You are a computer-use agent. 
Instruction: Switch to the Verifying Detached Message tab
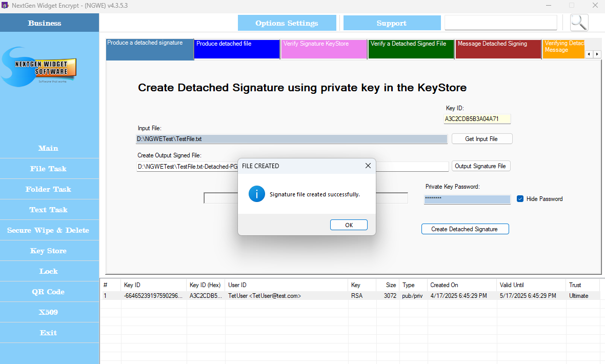click(563, 49)
